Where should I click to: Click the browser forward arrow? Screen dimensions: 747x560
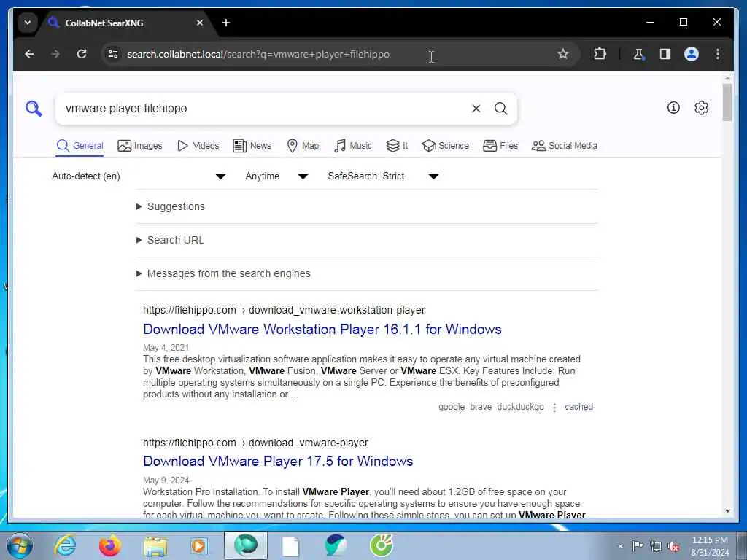click(55, 54)
